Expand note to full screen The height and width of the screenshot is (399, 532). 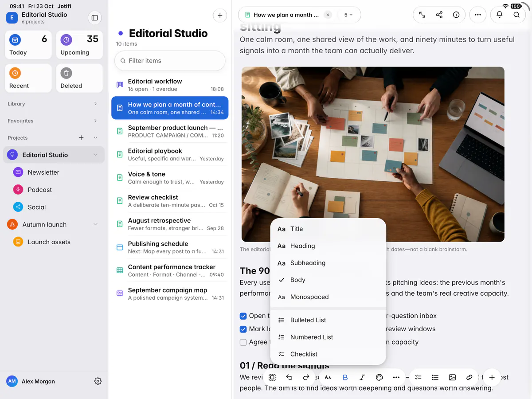(422, 15)
